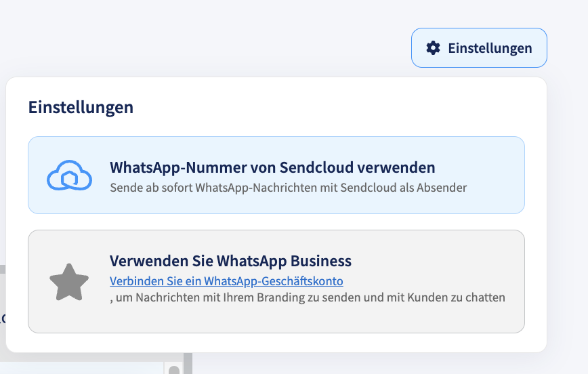The width and height of the screenshot is (588, 374).
Task: Click the gray bar at the left edge
Action: [3, 270]
